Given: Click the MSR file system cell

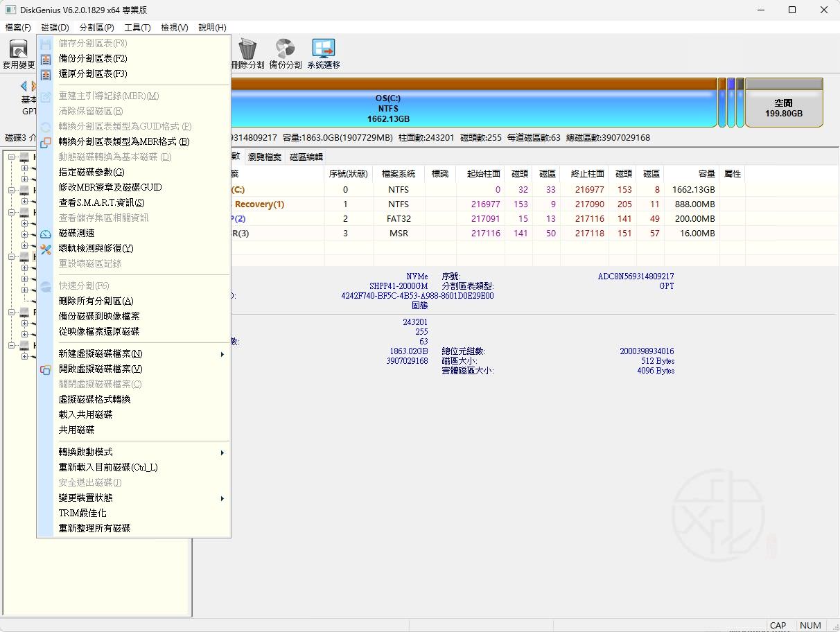Looking at the screenshot, I should 399,234.
